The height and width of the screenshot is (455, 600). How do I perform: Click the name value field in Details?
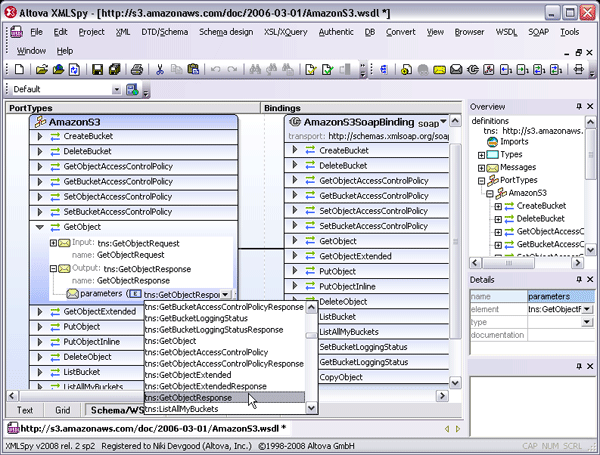(x=561, y=296)
